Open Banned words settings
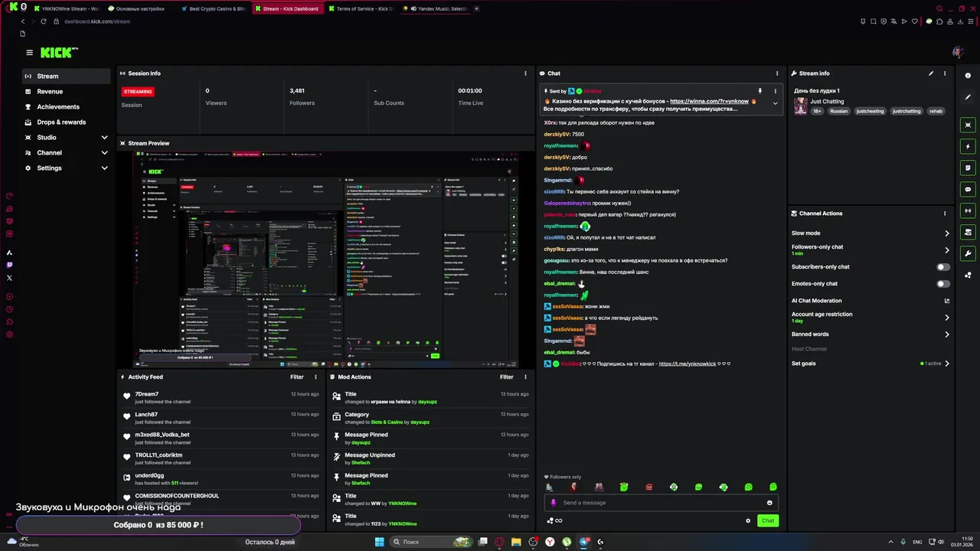 click(x=871, y=334)
